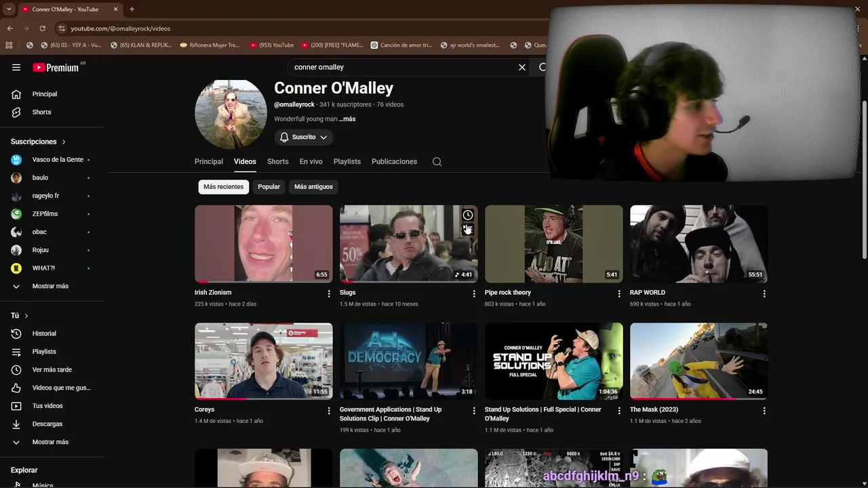The width and height of the screenshot is (868, 488).
Task: Play the Coreys video thumbnail
Action: click(x=263, y=361)
